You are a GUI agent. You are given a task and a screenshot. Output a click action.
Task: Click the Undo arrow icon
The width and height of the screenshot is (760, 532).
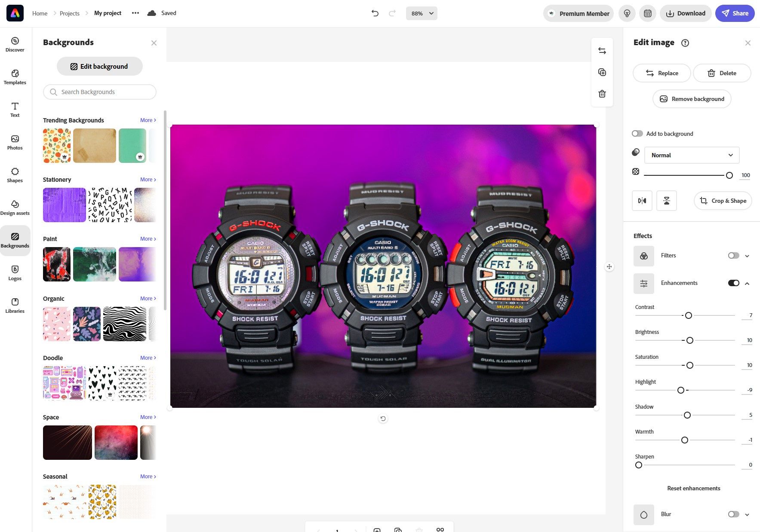(x=375, y=13)
